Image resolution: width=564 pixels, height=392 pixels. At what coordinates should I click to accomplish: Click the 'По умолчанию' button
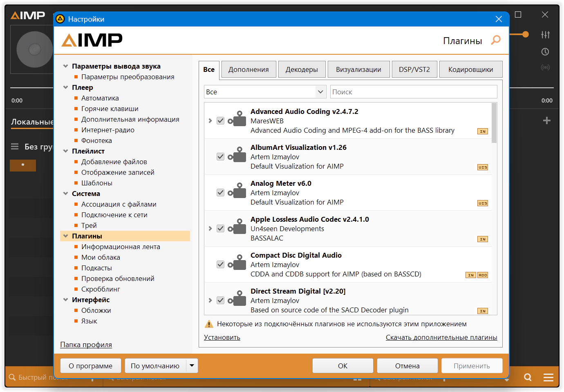click(155, 366)
